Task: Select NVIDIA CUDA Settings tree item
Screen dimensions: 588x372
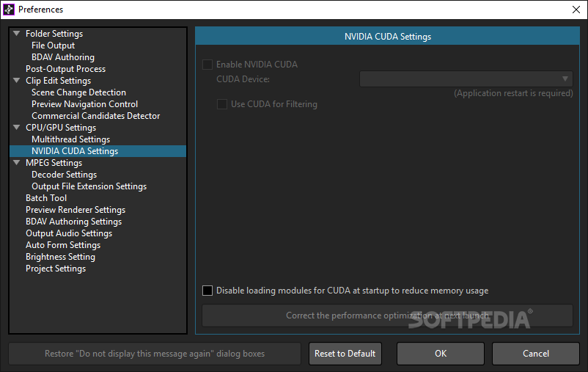Action: (x=98, y=151)
